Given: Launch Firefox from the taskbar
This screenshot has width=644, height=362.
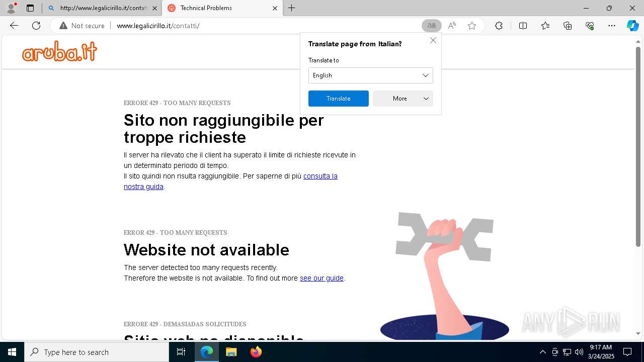Looking at the screenshot, I should pos(256,352).
